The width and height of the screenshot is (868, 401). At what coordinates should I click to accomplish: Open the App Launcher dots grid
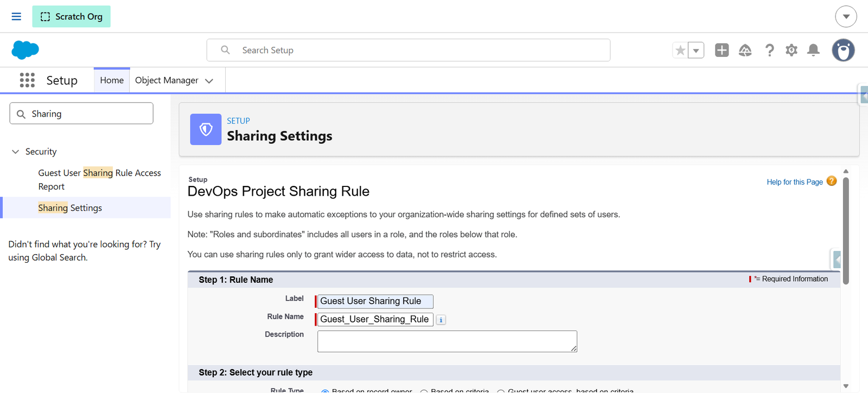(x=27, y=80)
